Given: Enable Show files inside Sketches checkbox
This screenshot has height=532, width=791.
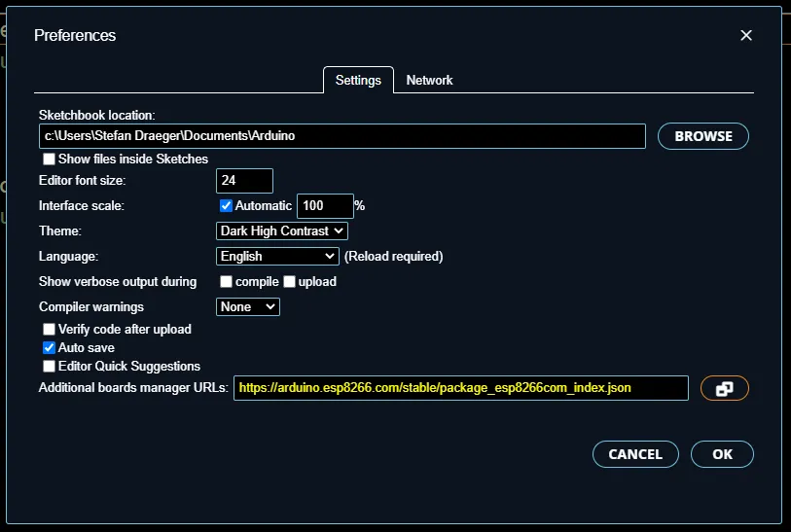Looking at the screenshot, I should click(x=49, y=159).
